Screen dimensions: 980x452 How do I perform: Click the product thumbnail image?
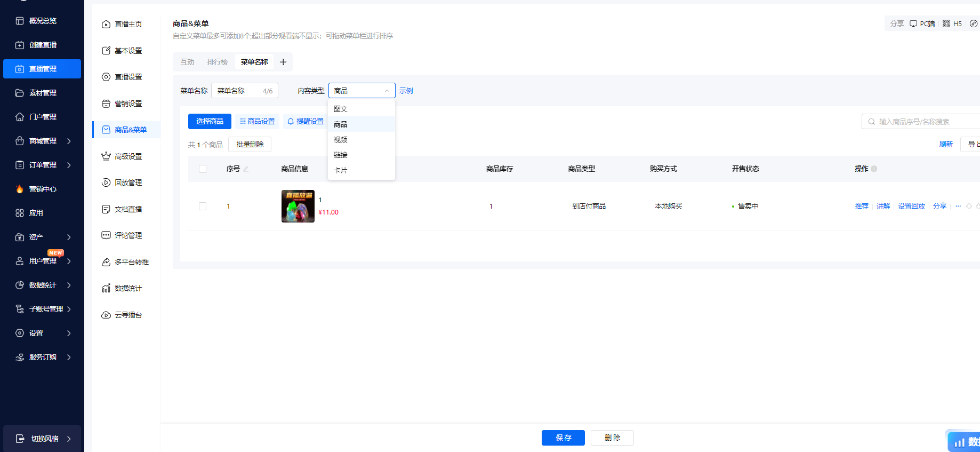tap(298, 206)
